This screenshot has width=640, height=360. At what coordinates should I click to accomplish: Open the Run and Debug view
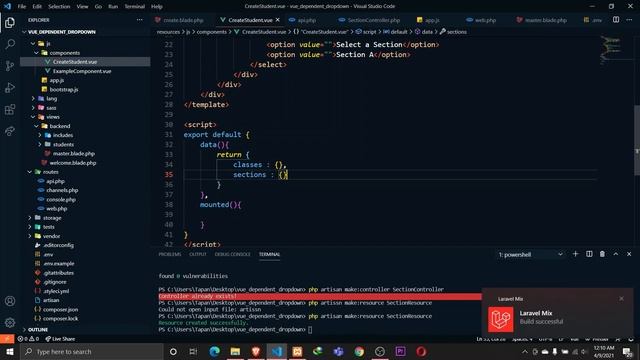pos(10,87)
